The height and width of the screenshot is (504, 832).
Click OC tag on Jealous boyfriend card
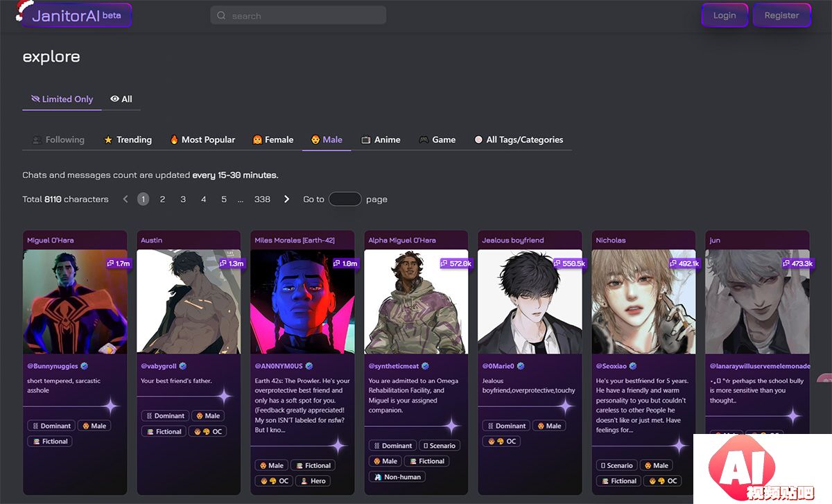pos(501,441)
